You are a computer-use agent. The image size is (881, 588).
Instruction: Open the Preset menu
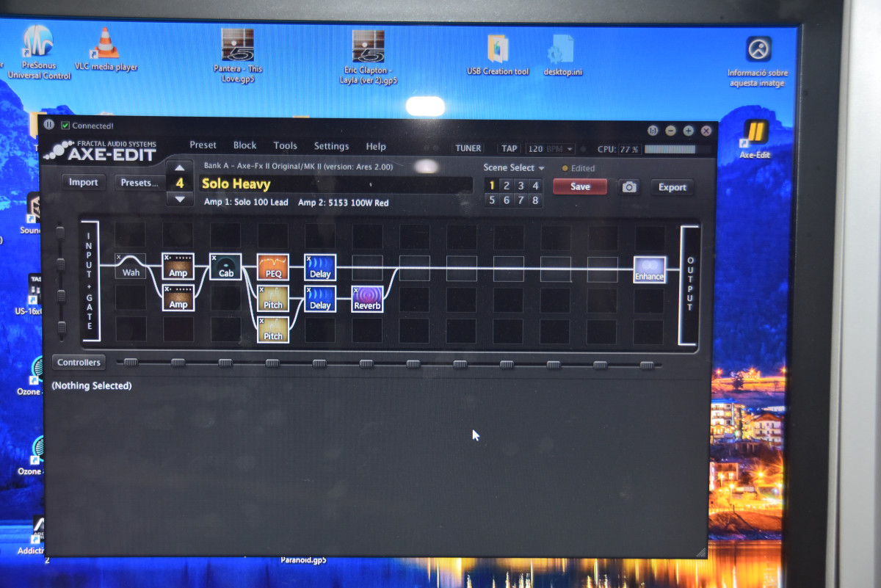point(203,145)
